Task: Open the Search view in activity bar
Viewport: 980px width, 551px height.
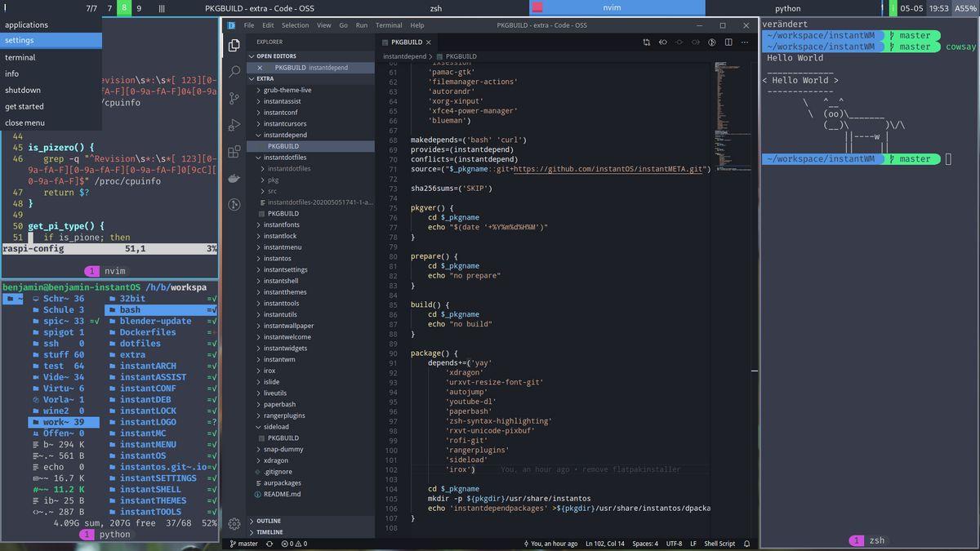Action: pyautogui.click(x=234, y=72)
